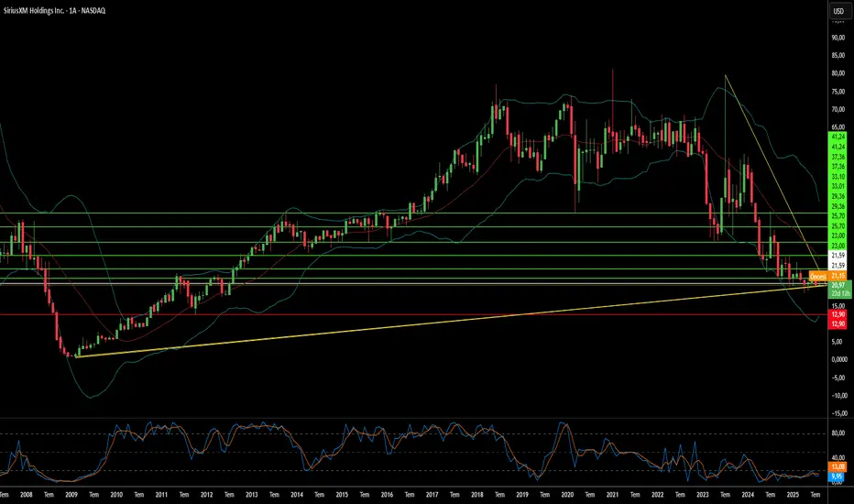Click the 2020 year label on time axis
The width and height of the screenshot is (854, 504).
coord(567,495)
